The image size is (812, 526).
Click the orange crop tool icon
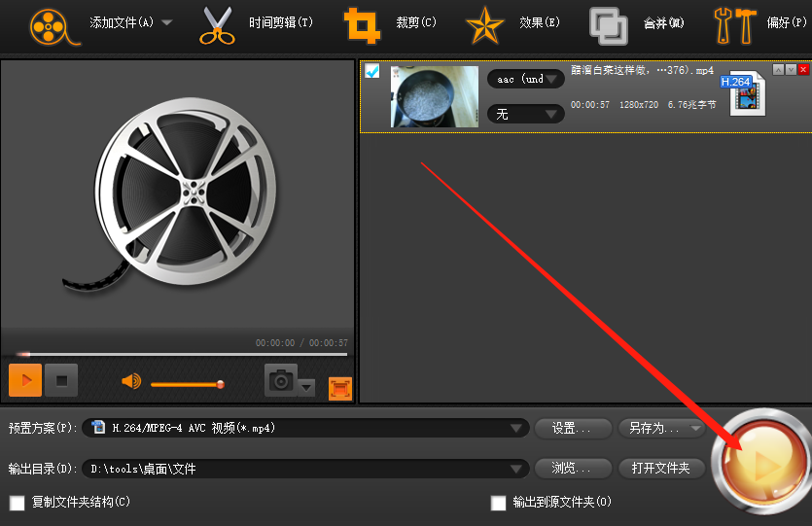pyautogui.click(x=362, y=25)
